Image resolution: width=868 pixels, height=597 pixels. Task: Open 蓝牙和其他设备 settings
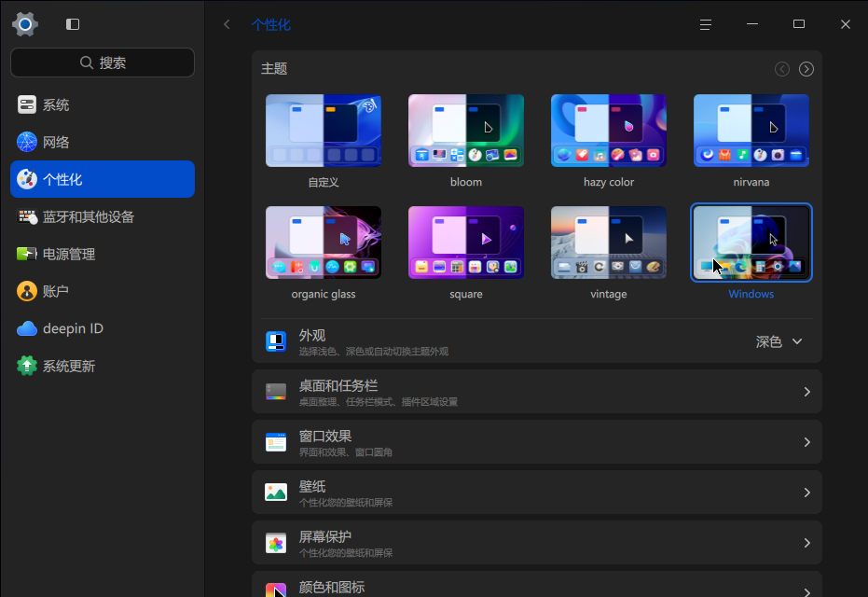[x=103, y=216]
